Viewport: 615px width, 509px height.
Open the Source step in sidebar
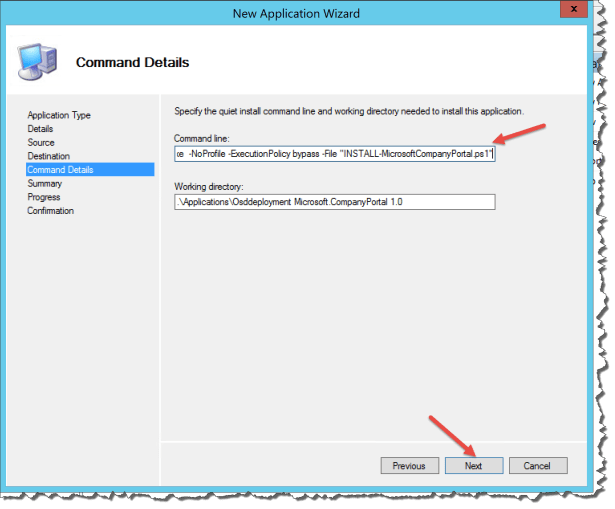click(41, 143)
